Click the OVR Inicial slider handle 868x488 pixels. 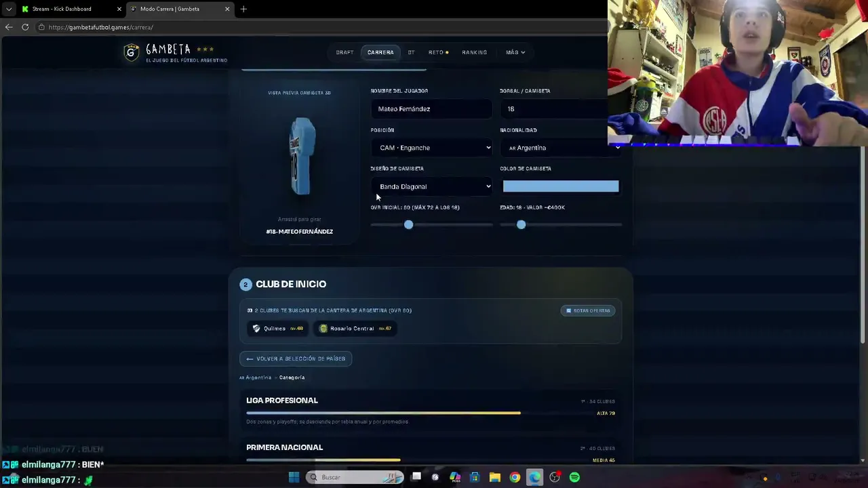pos(408,224)
